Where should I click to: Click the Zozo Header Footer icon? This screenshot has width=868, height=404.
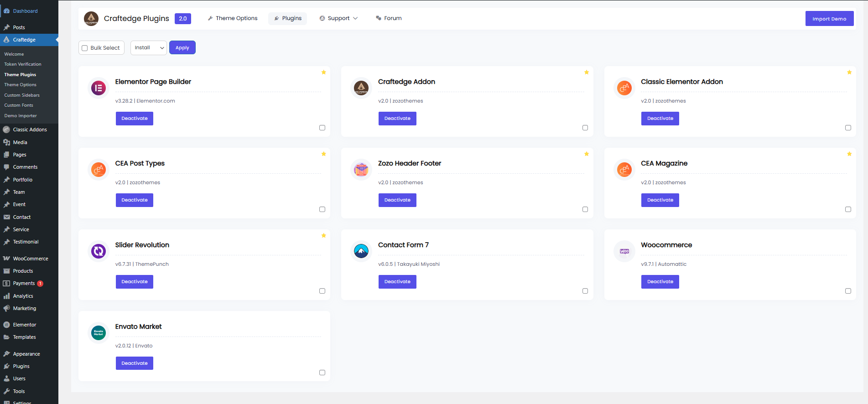(x=361, y=170)
